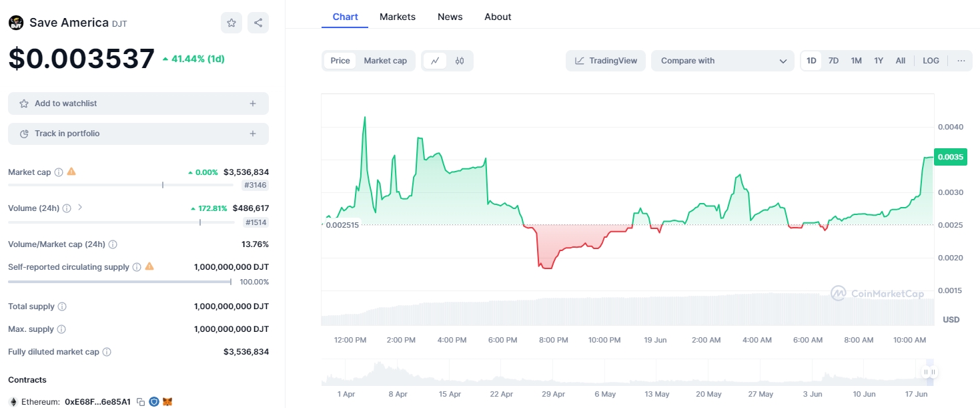Click the shield icon next to contract address
Image resolution: width=980 pixels, height=408 pixels.
coord(154,402)
